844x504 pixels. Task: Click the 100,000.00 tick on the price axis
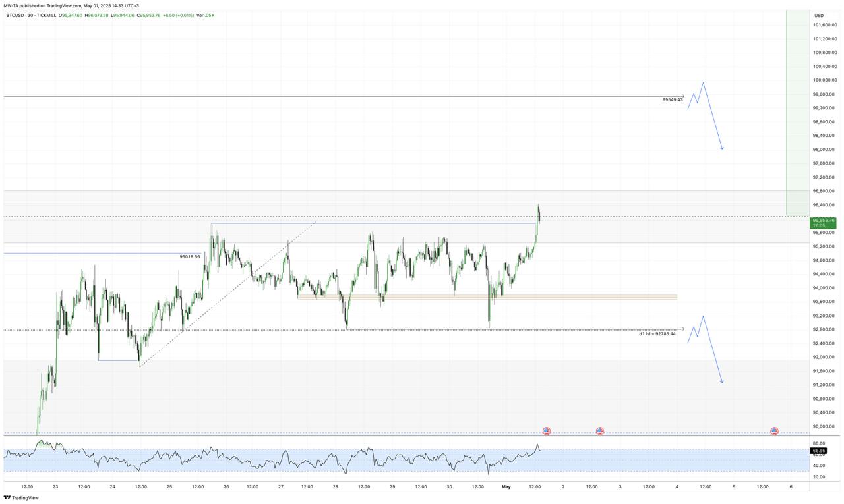[825, 67]
